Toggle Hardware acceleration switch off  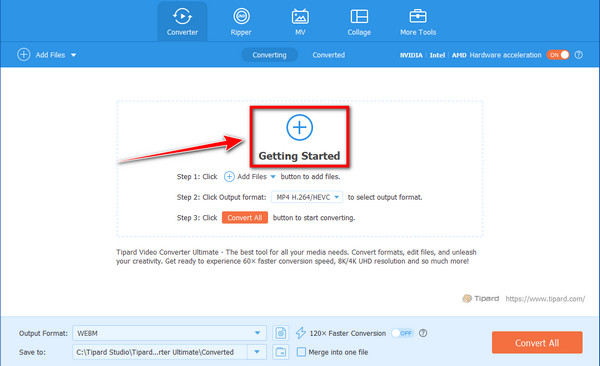[x=558, y=55]
